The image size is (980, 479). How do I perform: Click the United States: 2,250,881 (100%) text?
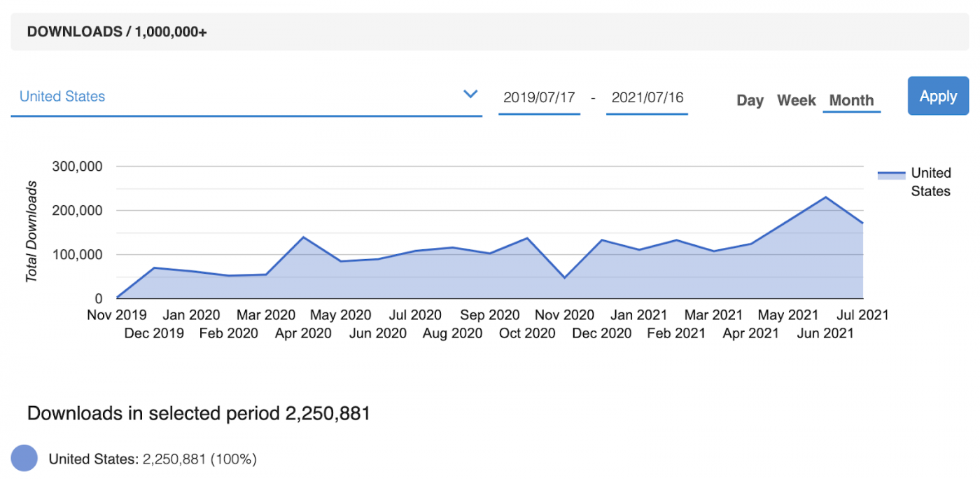click(x=153, y=459)
